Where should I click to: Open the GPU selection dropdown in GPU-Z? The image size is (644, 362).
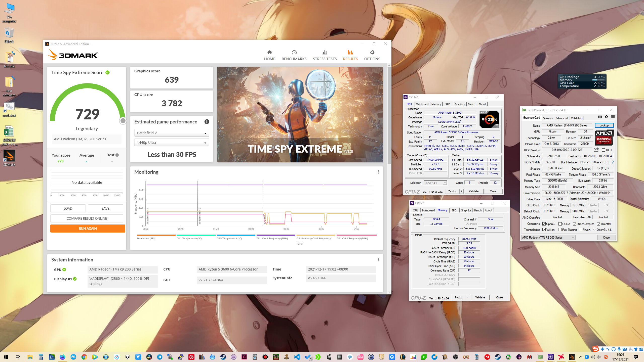point(548,237)
